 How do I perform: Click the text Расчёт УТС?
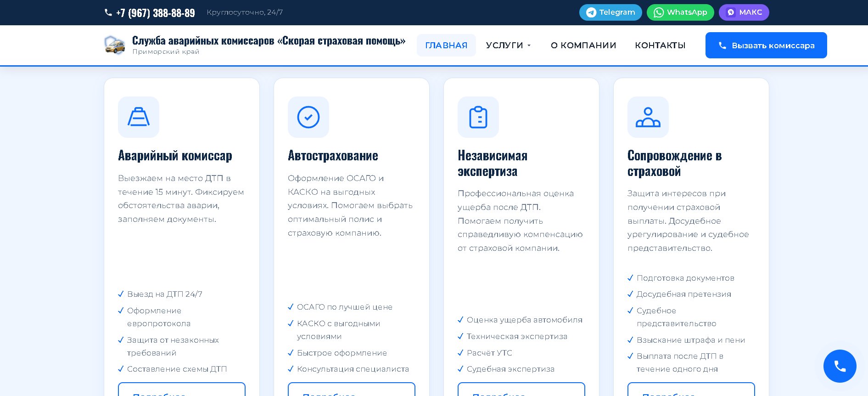pos(489,353)
